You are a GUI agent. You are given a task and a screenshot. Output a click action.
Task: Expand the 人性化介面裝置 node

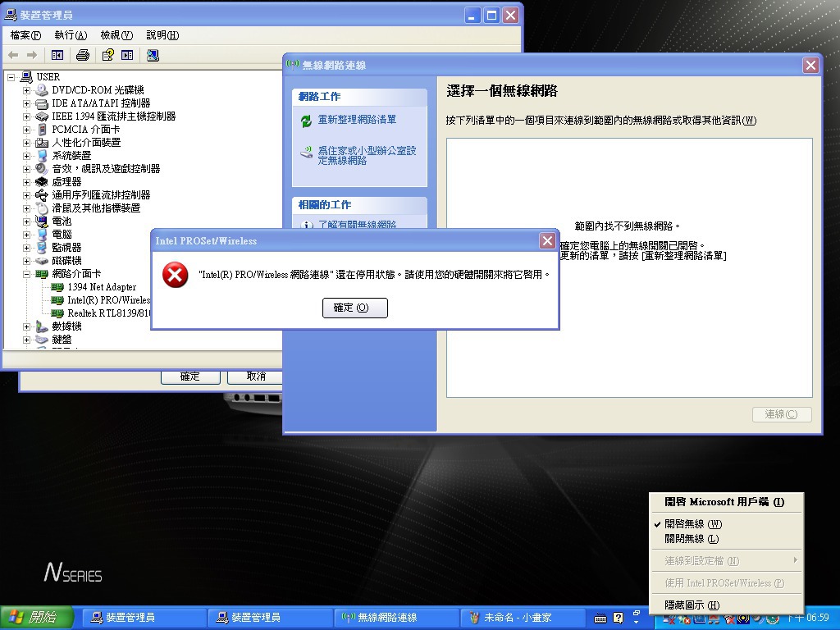pos(26,143)
